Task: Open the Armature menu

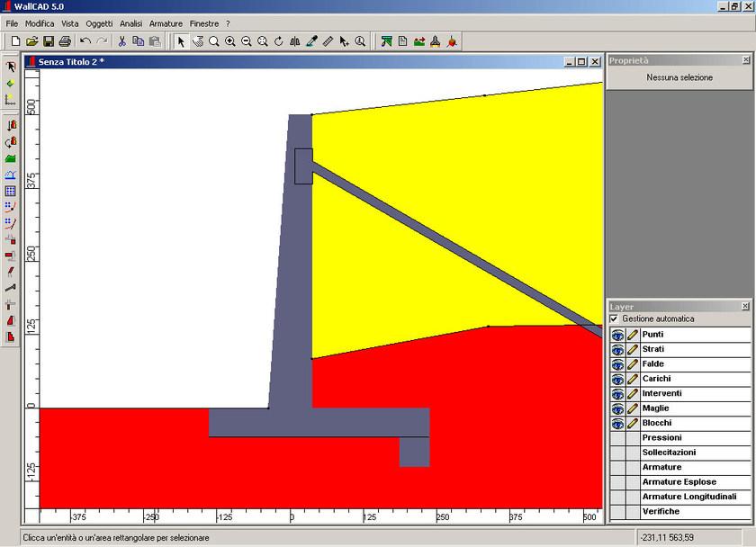Action: (x=166, y=22)
